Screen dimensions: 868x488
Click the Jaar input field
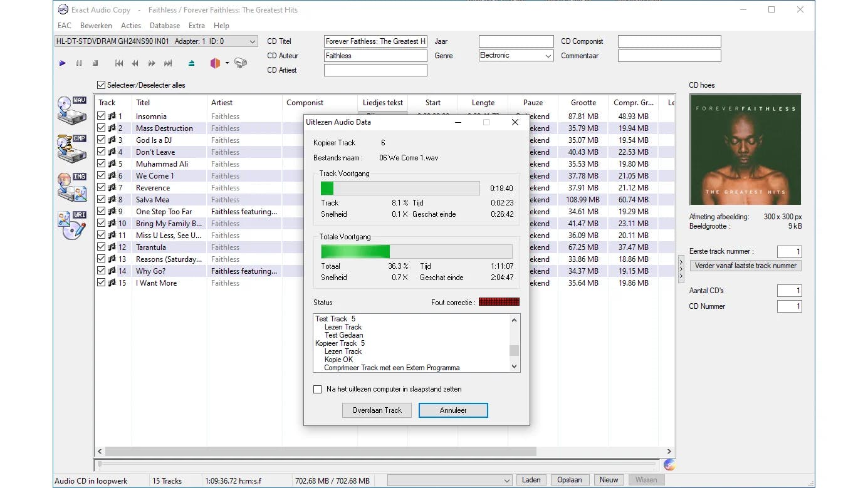516,41
